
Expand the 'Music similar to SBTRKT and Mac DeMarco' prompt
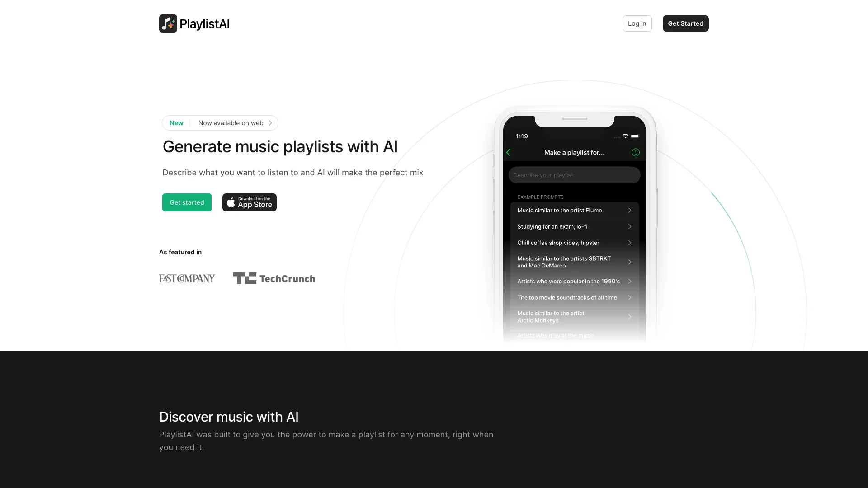pos(630,262)
